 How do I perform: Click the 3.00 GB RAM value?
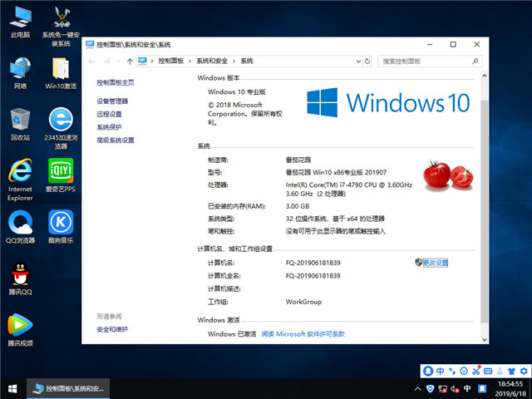pyautogui.click(x=298, y=206)
